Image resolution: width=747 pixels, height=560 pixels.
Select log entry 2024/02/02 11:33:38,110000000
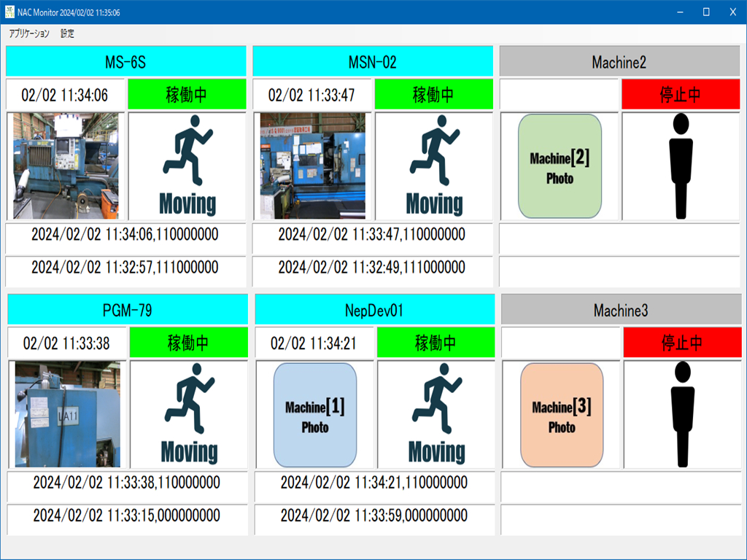tap(128, 486)
